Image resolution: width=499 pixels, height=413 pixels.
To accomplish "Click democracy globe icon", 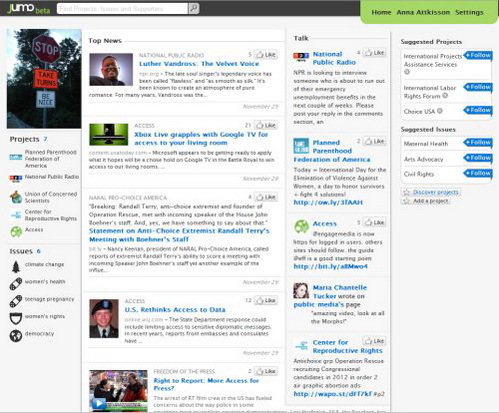I will click(16, 336).
